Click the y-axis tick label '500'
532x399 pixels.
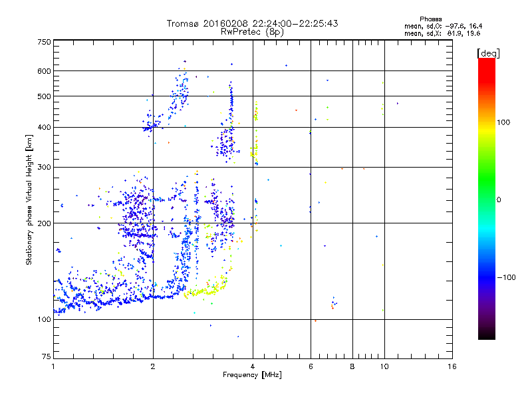click(x=44, y=96)
